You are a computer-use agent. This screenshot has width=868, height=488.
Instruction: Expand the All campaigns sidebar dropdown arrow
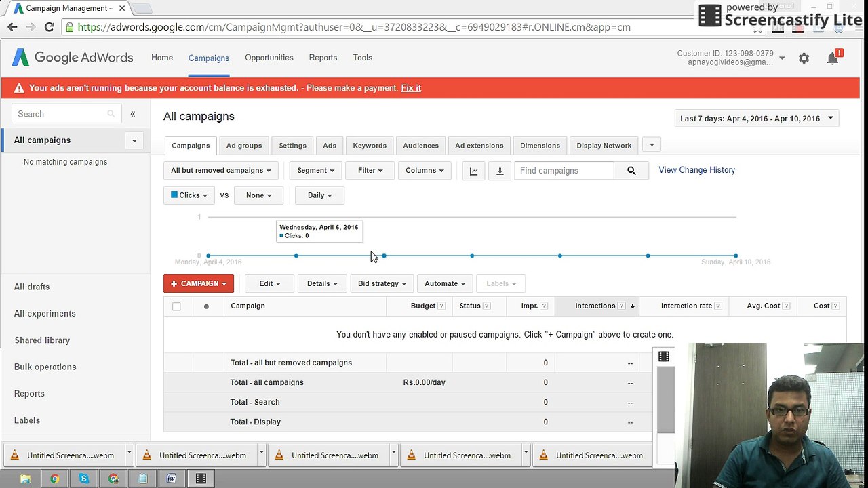(x=134, y=141)
